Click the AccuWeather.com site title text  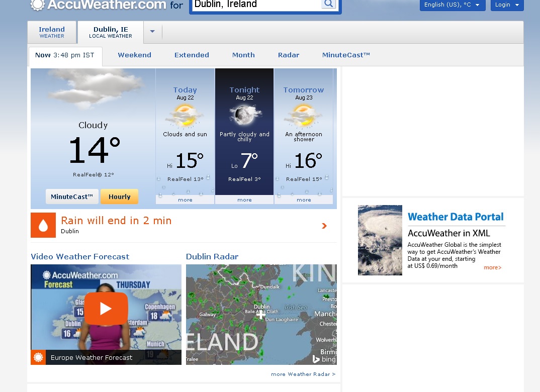tap(107, 5)
